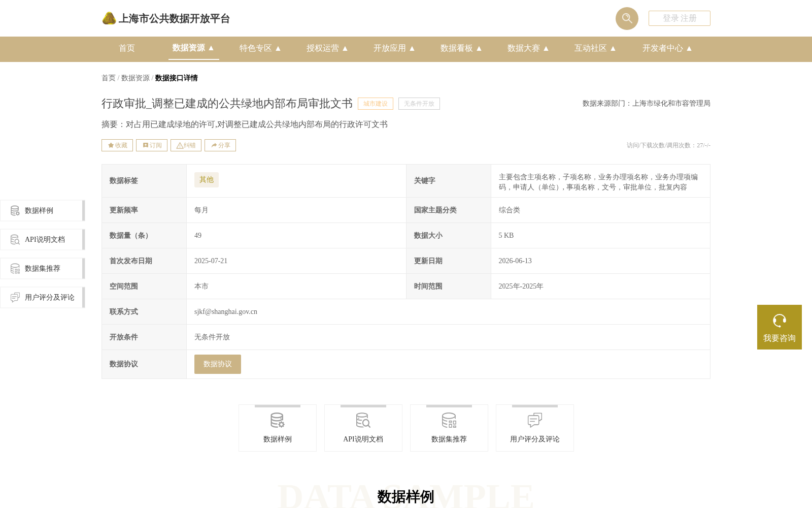Go to 首页 in navigation bar
Viewport: 812px width, 508px height.
point(127,48)
